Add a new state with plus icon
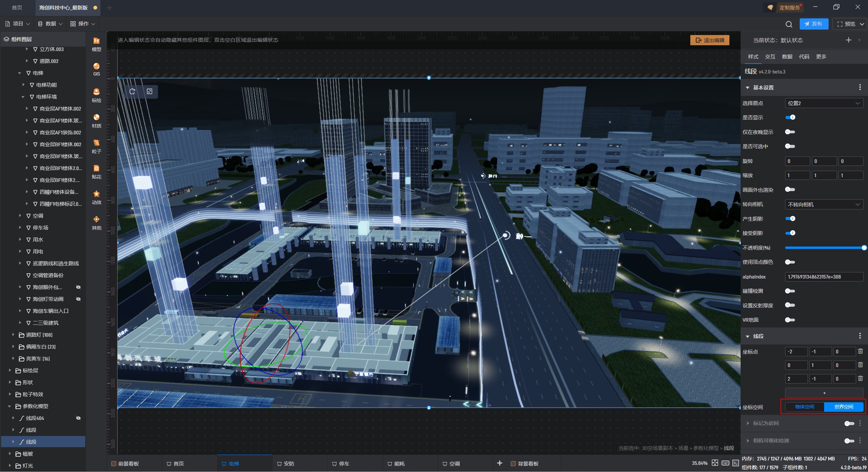Viewport: 868px width, 472px height. click(849, 40)
